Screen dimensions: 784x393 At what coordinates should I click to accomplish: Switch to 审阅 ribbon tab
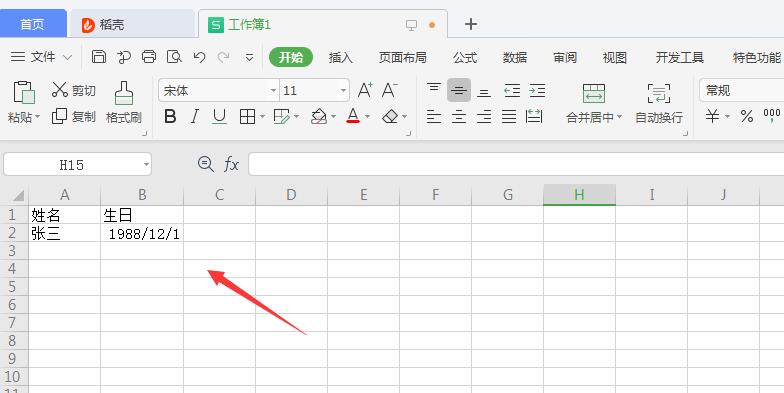coord(565,58)
